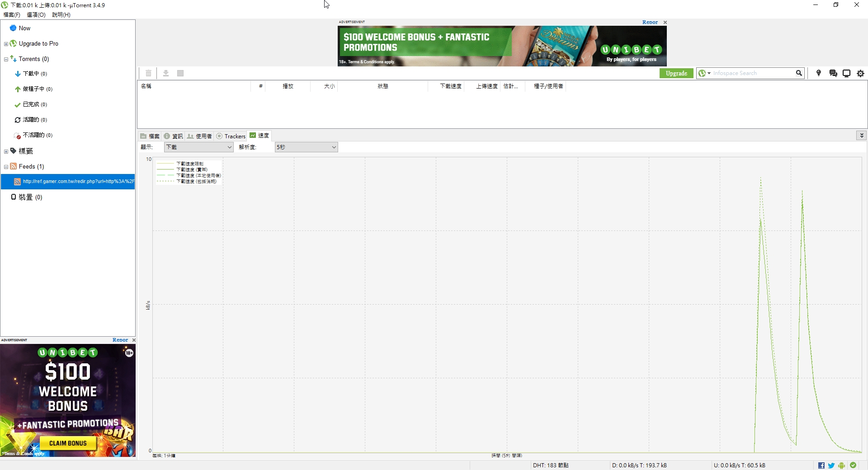Select the ref.gamer.com.tw RSS feed

pos(68,181)
